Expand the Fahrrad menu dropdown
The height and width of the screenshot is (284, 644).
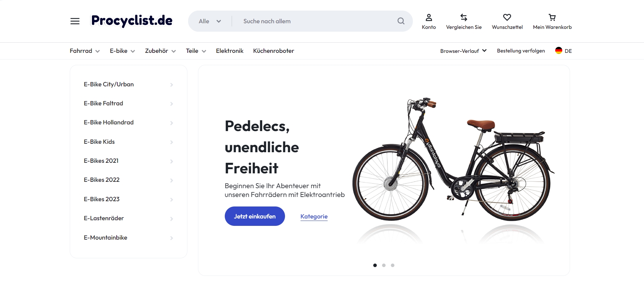[85, 51]
